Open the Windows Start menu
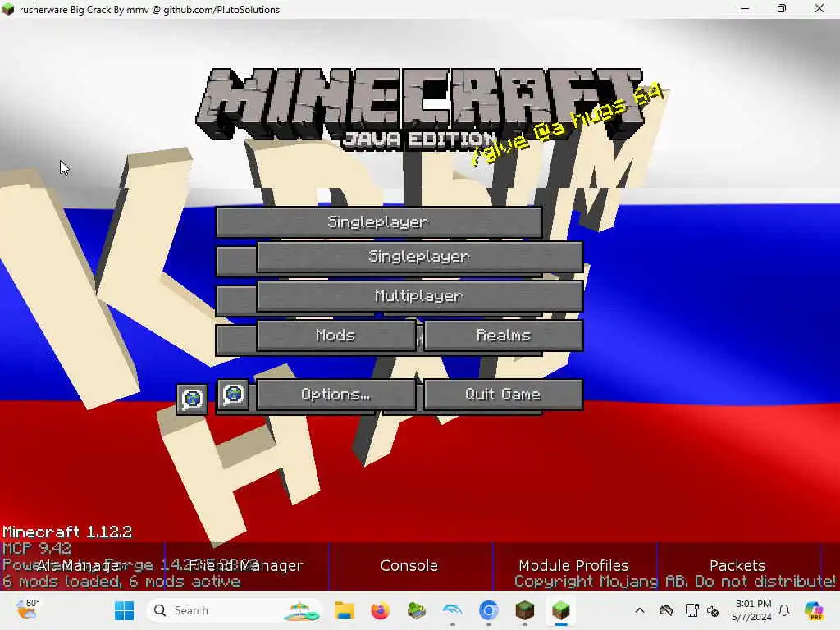This screenshot has height=630, width=840. click(x=125, y=610)
